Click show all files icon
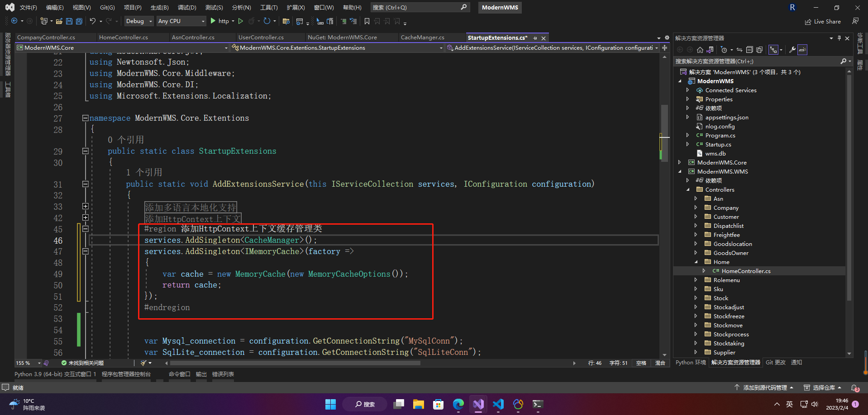 coord(759,50)
